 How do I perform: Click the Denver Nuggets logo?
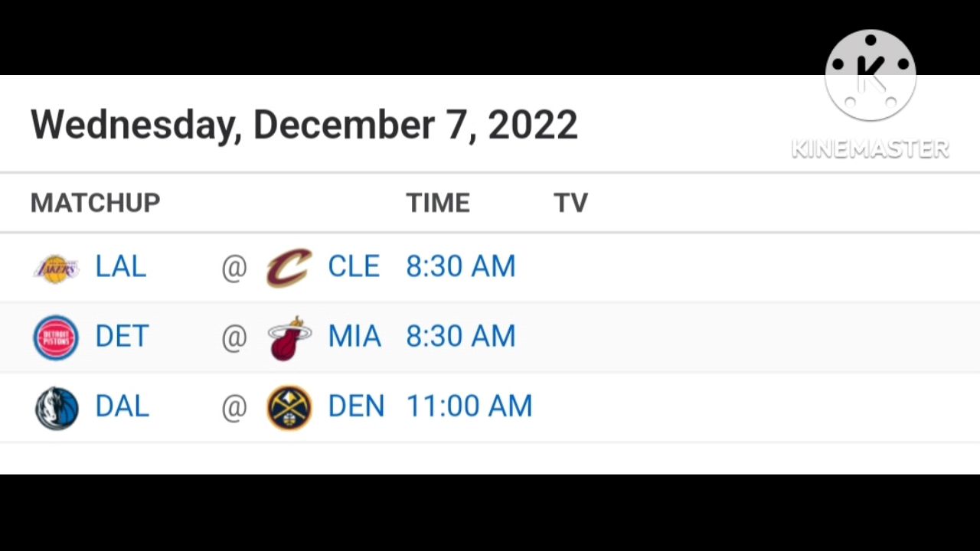289,407
